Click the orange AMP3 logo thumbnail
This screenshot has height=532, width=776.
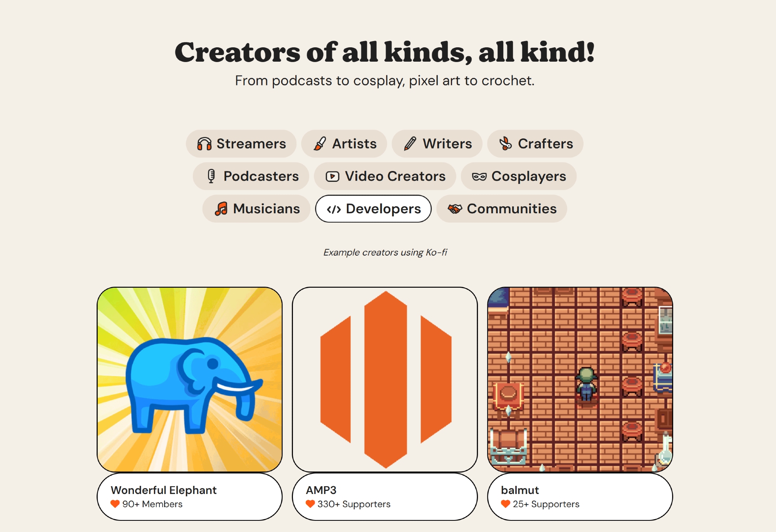pos(385,380)
